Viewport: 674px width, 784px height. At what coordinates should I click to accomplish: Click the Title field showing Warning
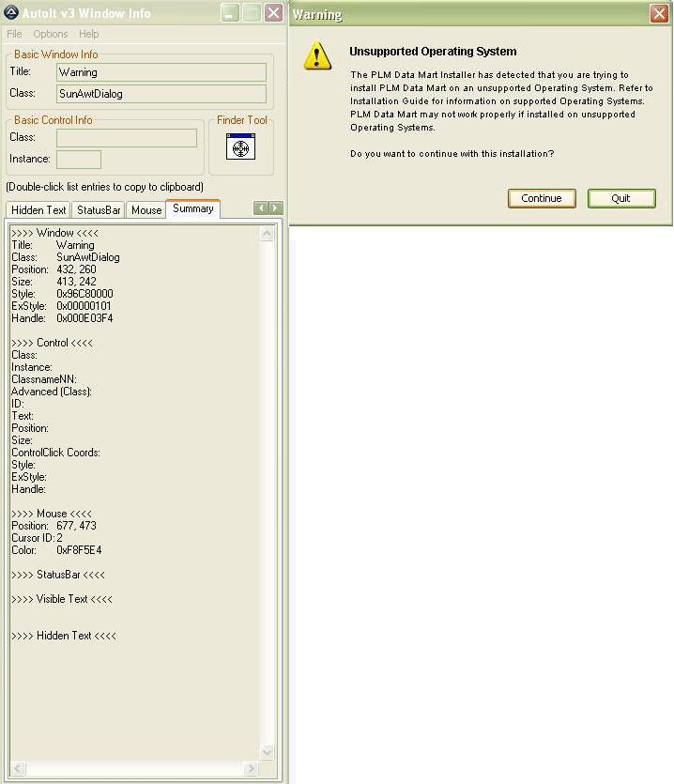pyautogui.click(x=161, y=72)
